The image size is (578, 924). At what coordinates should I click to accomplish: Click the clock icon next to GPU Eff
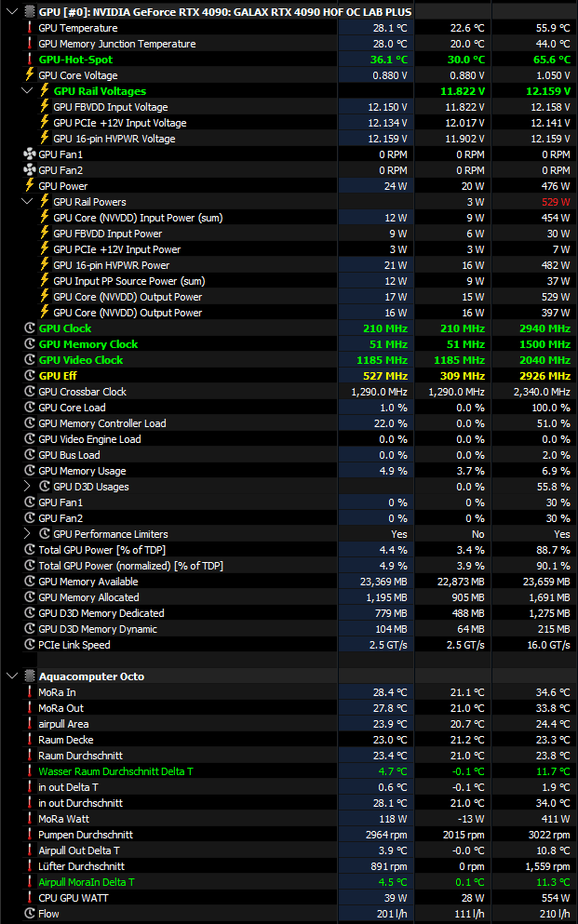[x=30, y=376]
